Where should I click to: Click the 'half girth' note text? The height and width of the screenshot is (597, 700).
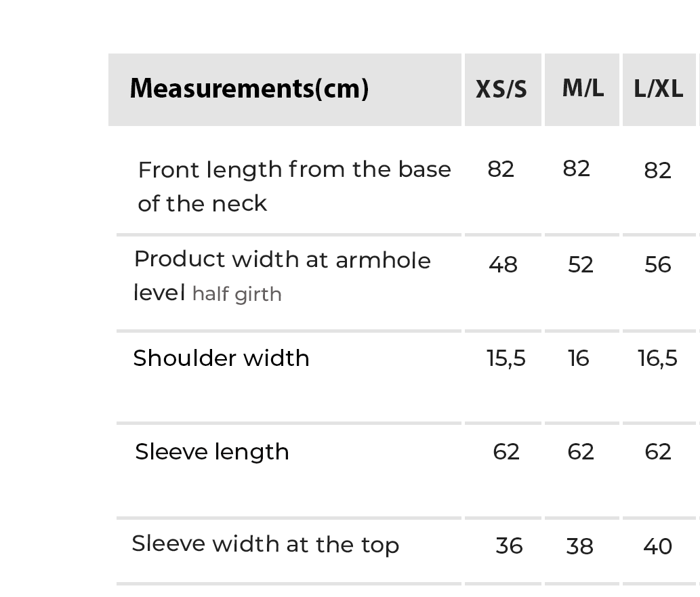[x=236, y=295]
